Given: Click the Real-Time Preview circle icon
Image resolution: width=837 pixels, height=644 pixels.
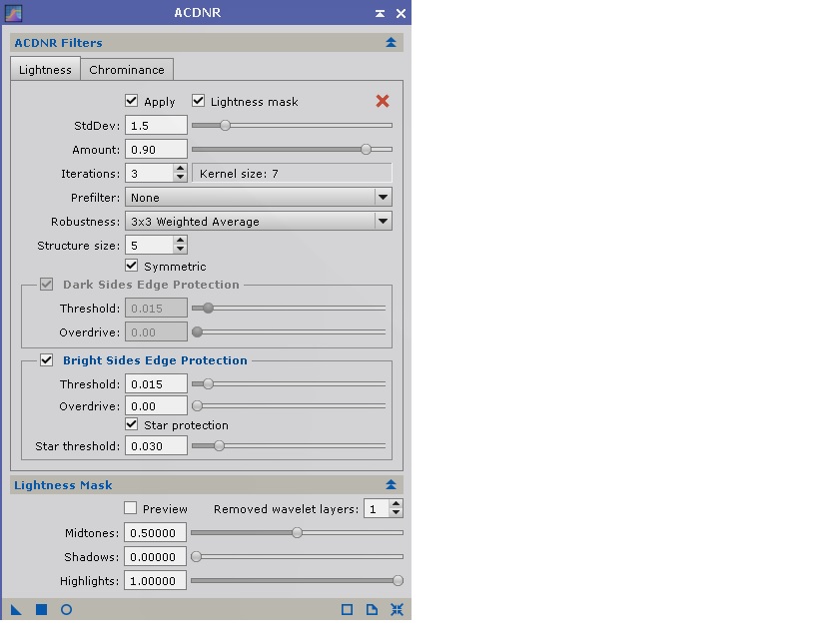Looking at the screenshot, I should pos(67,610).
